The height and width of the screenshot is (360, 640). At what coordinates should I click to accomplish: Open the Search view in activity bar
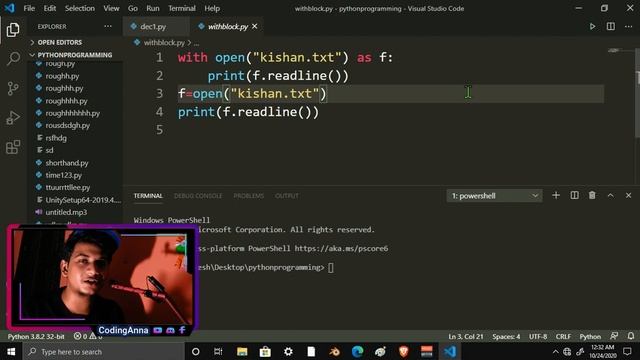[x=13, y=59]
